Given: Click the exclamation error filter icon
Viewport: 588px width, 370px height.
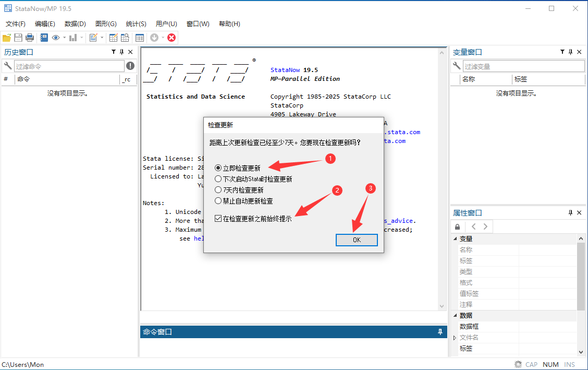Looking at the screenshot, I should click(x=130, y=66).
